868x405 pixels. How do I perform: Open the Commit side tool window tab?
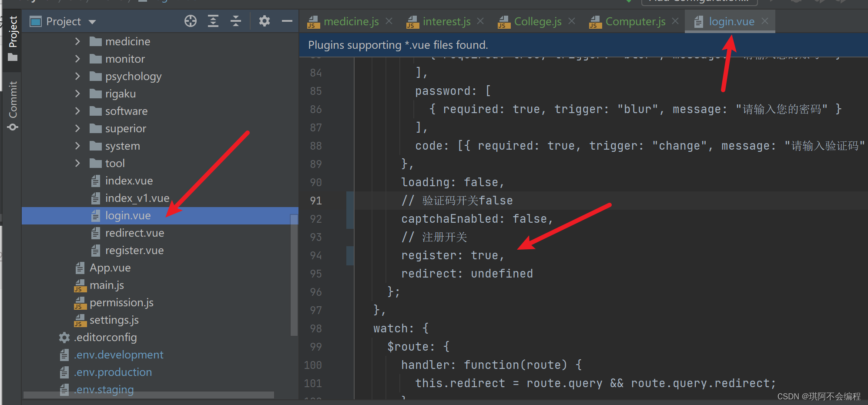coord(13,106)
